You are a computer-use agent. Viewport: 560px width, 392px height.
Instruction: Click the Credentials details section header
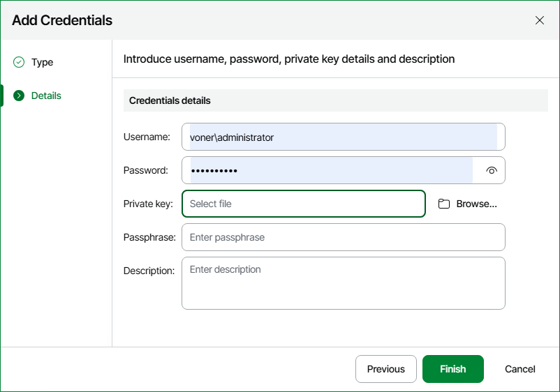335,100
